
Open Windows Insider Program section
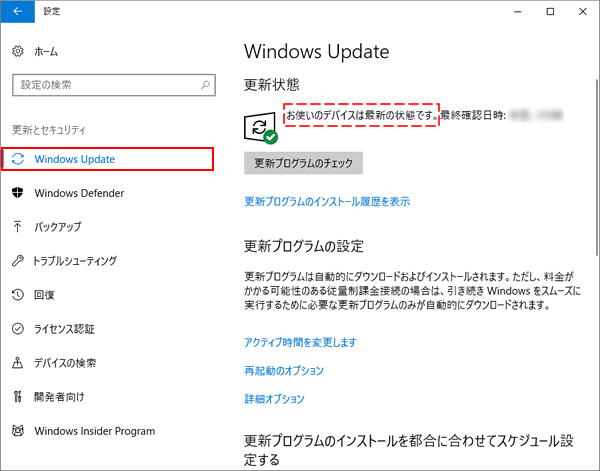click(x=95, y=431)
